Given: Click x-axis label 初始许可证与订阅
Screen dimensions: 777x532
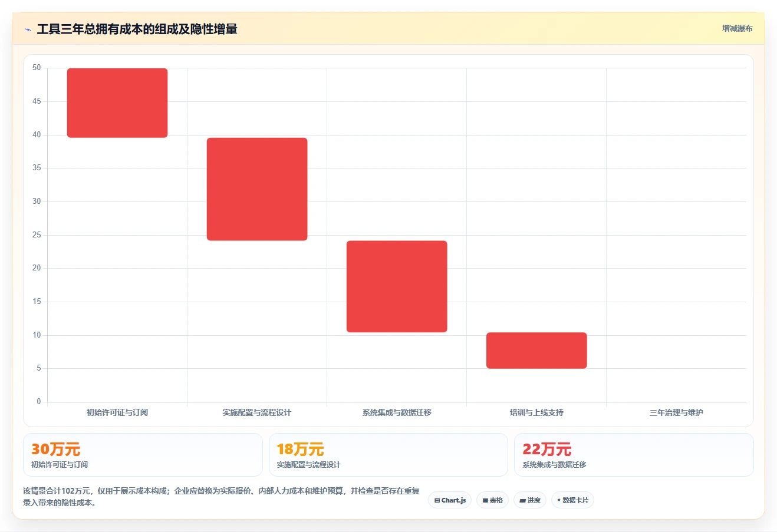Looking at the screenshot, I should pyautogui.click(x=117, y=412).
